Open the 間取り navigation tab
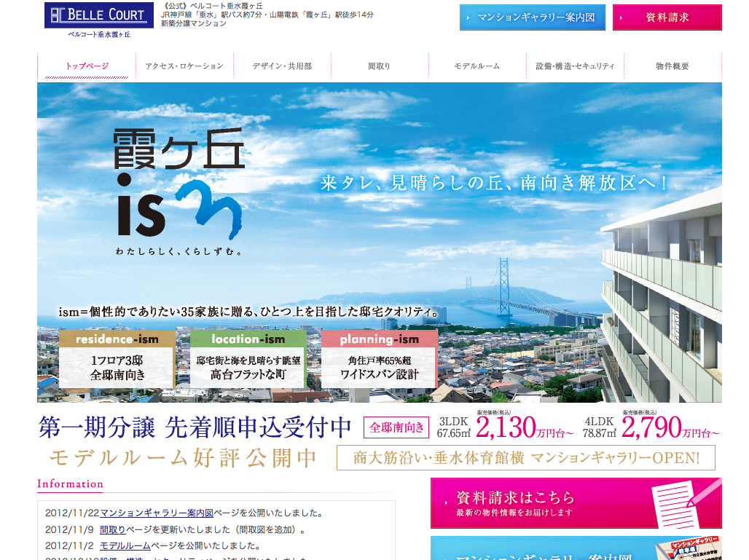The width and height of the screenshot is (749, 560). coord(380,66)
